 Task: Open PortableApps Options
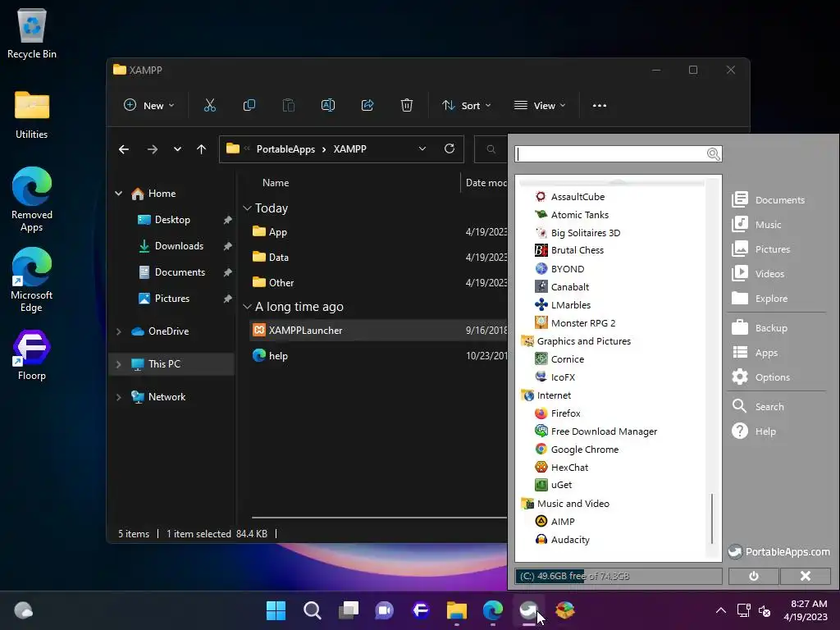tap(760, 377)
